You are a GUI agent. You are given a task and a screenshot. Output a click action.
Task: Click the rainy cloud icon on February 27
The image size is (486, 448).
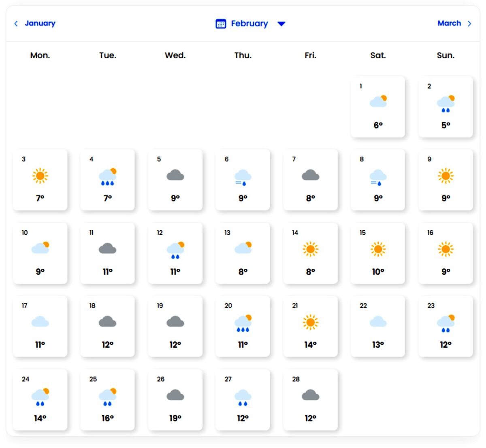coord(243,397)
